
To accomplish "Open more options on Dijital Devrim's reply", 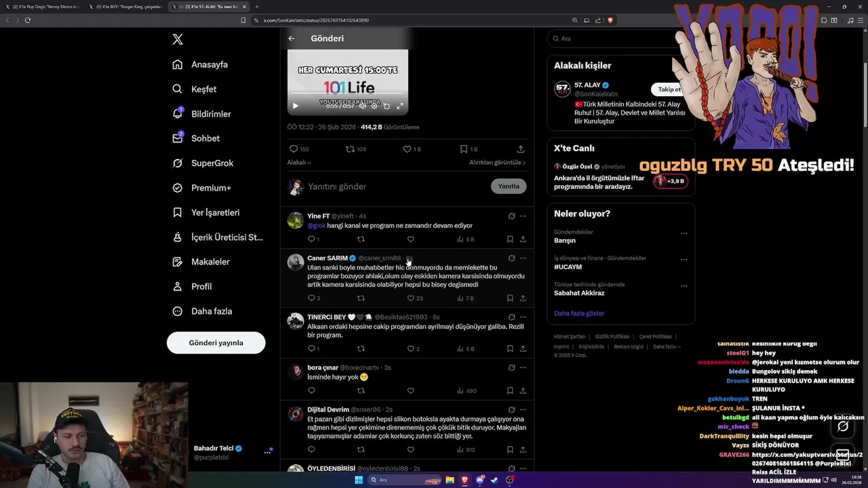I will point(523,409).
